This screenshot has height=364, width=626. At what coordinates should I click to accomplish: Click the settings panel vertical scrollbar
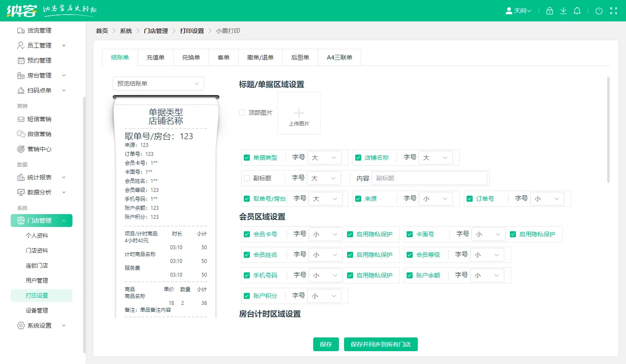pos(608,130)
